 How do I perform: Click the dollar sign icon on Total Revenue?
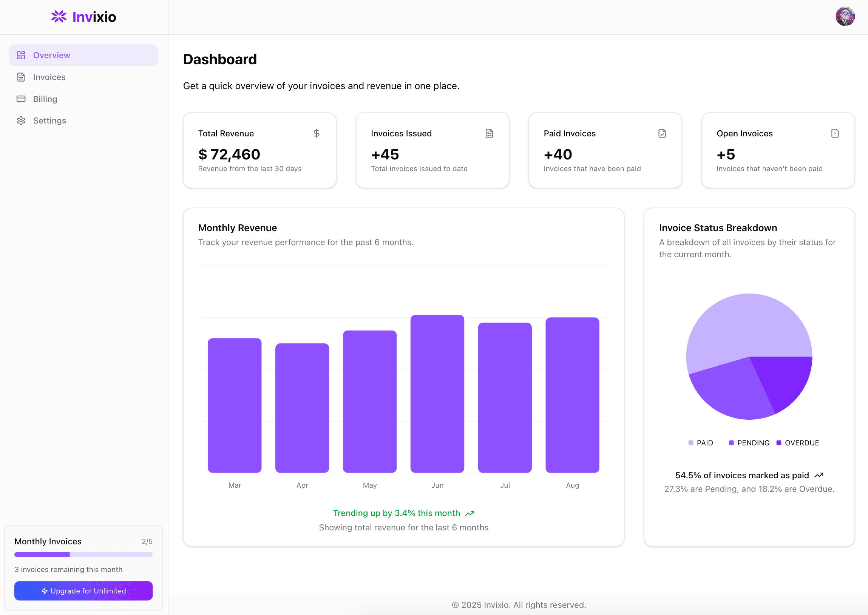(317, 133)
